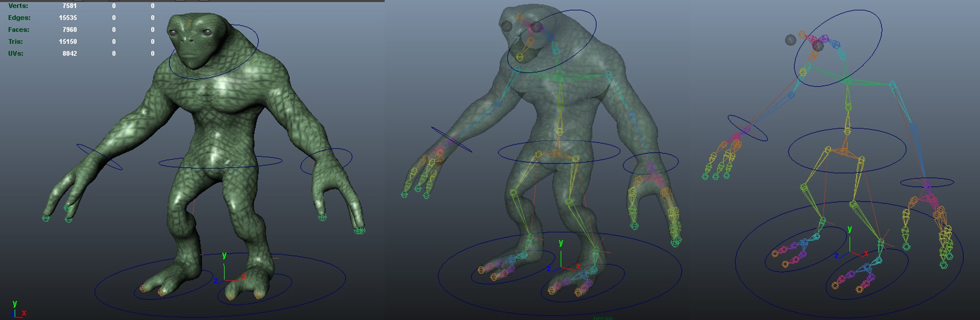The image size is (980, 320).
Task: Select the orange pelvis joint in the skeleton-only view
Action: coord(843,152)
